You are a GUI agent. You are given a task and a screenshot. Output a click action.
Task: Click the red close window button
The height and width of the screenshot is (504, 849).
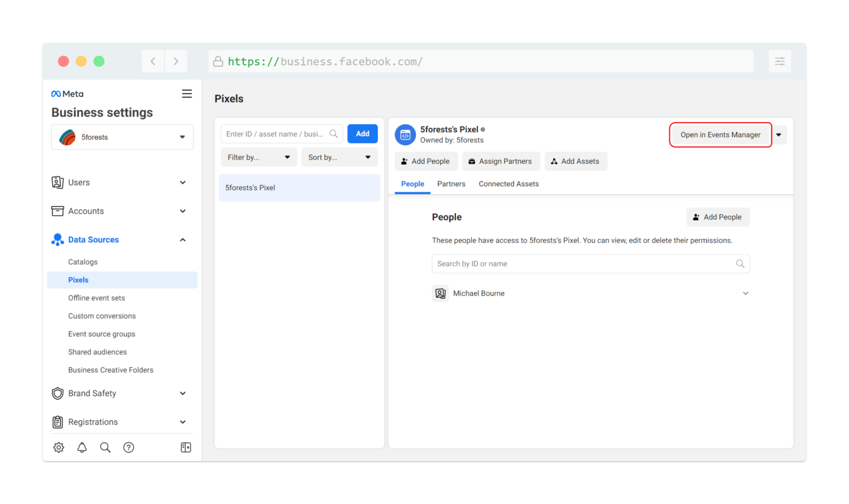point(64,62)
